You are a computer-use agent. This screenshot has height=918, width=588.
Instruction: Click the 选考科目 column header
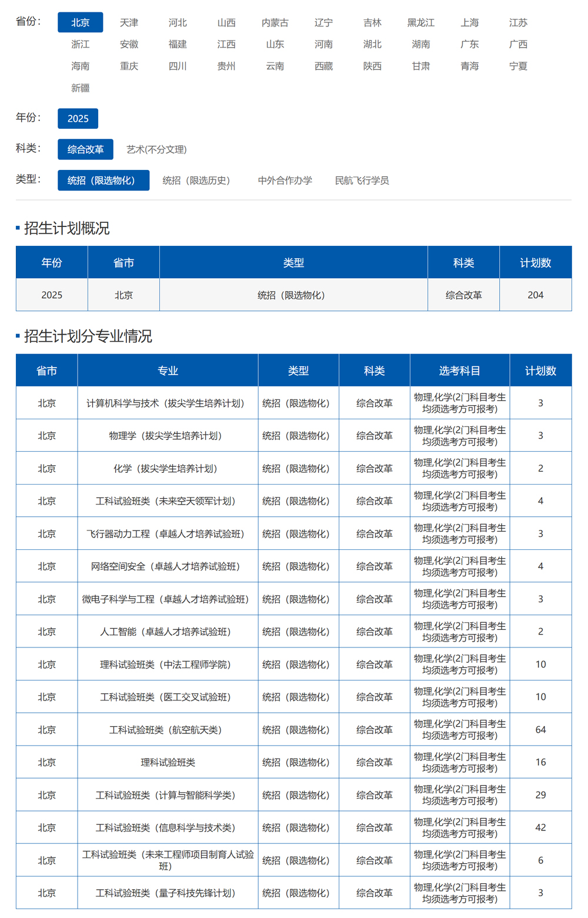[459, 370]
